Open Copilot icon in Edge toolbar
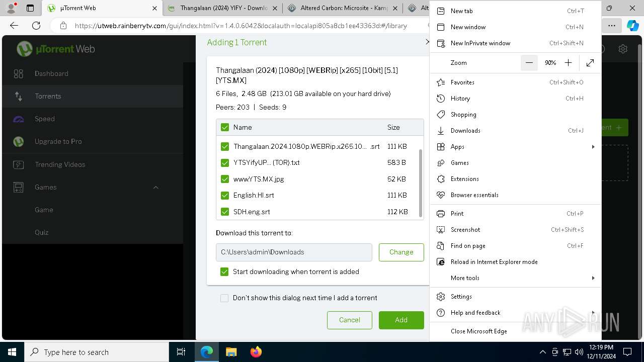 [632, 26]
